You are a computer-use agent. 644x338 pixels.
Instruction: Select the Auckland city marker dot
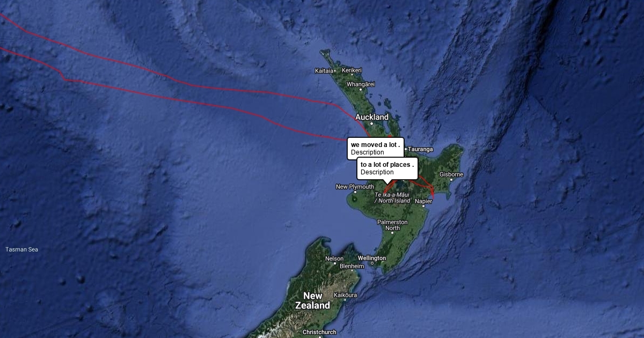tap(371, 124)
